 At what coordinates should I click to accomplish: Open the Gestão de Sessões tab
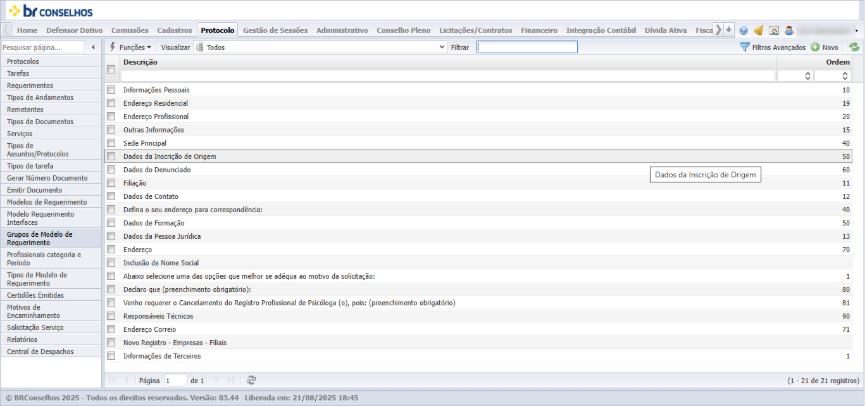pos(275,30)
